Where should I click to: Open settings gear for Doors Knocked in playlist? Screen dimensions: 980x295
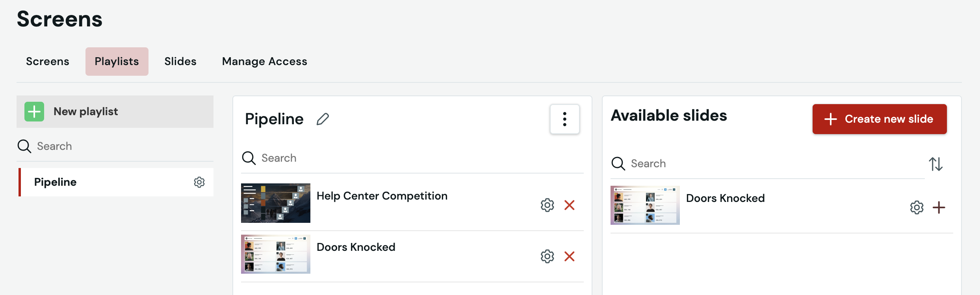pos(547,256)
